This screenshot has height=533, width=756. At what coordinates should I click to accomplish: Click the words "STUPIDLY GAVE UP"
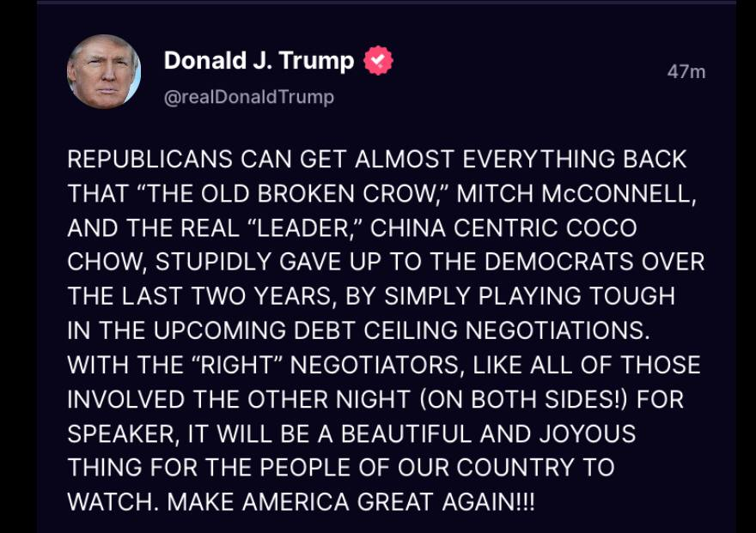[263, 263]
